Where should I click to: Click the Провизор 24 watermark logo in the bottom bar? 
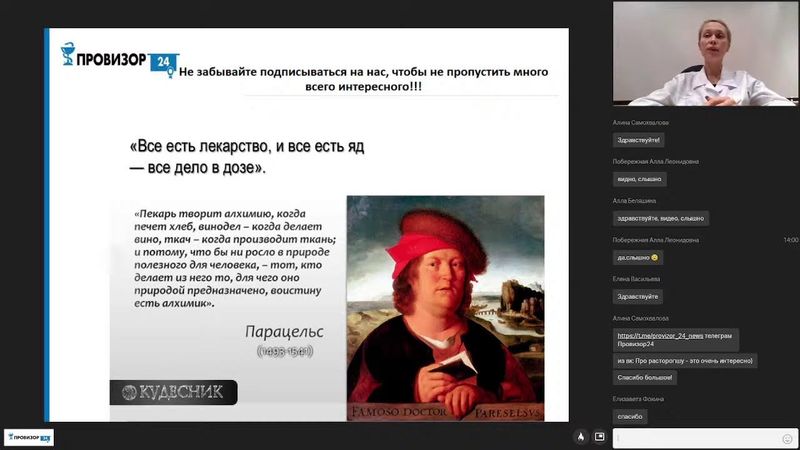(x=29, y=438)
